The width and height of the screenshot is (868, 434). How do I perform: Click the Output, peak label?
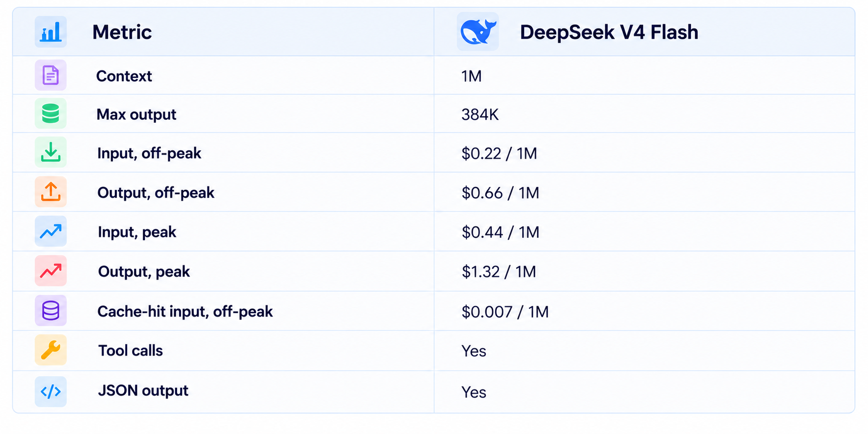click(144, 272)
